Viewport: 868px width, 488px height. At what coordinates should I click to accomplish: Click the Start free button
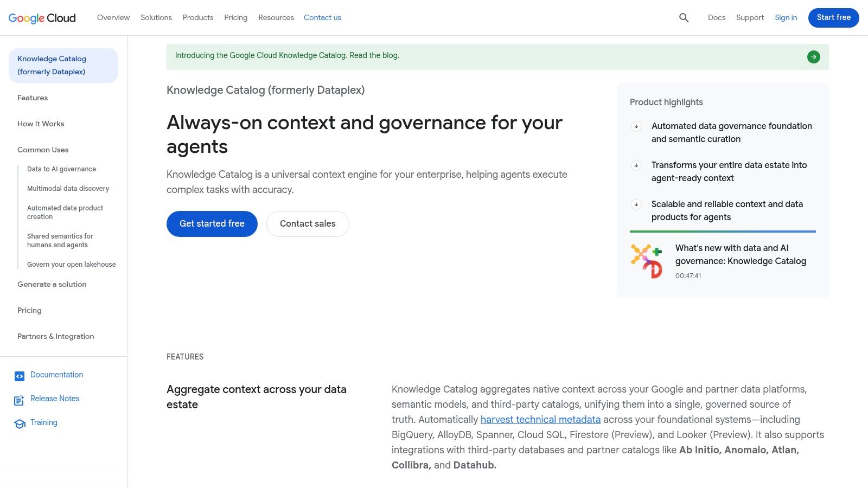pos(834,18)
